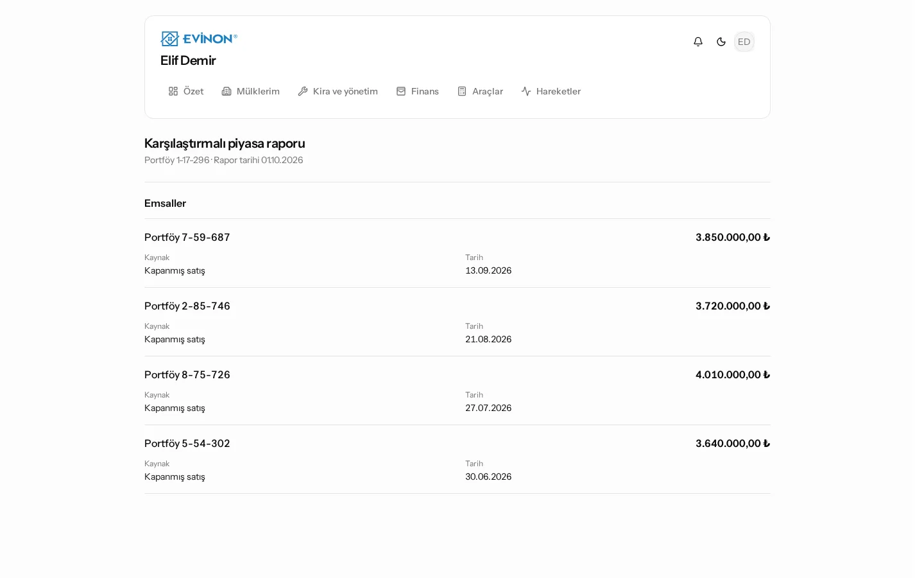Click the Karşılaştırmalı piyasa raporu heading
The height and width of the screenshot is (578, 924).
click(x=225, y=143)
